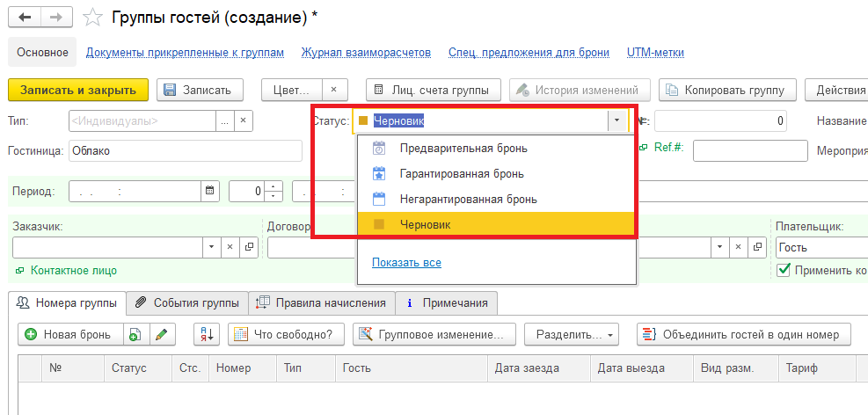Clear the Заказчик field

[230, 247]
